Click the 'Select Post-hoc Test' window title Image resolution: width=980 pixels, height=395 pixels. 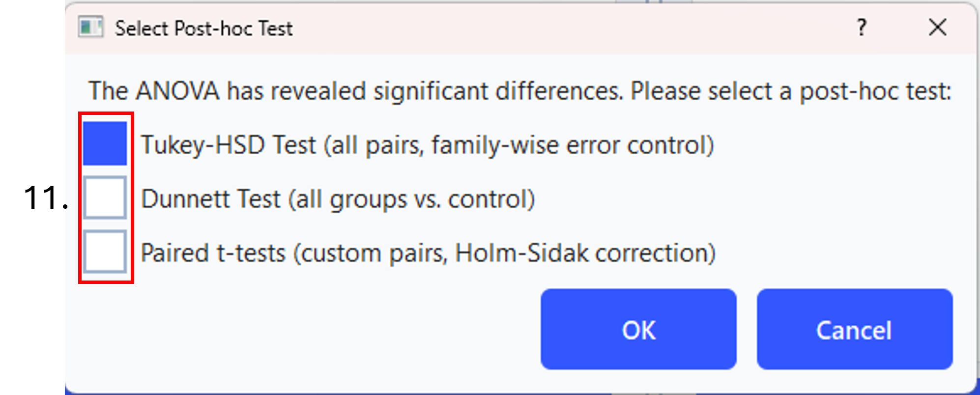pos(204,28)
